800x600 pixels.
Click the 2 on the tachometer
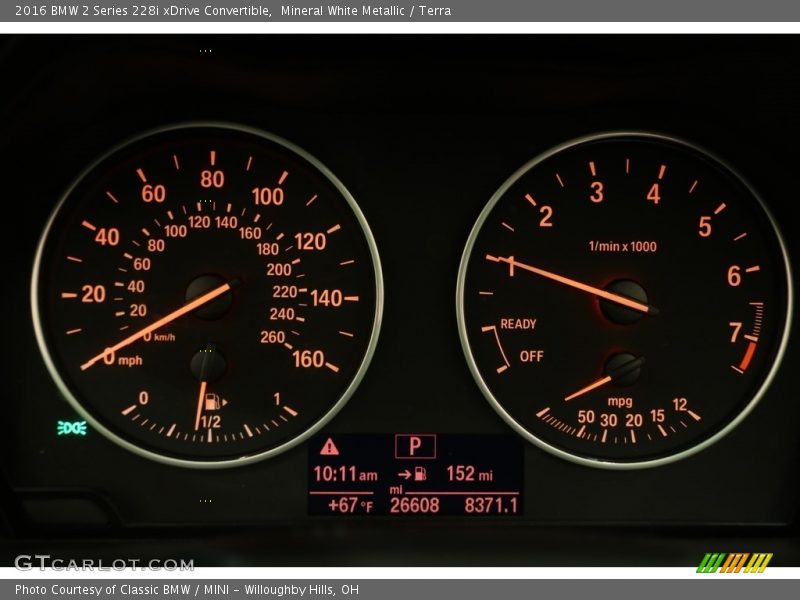545,216
